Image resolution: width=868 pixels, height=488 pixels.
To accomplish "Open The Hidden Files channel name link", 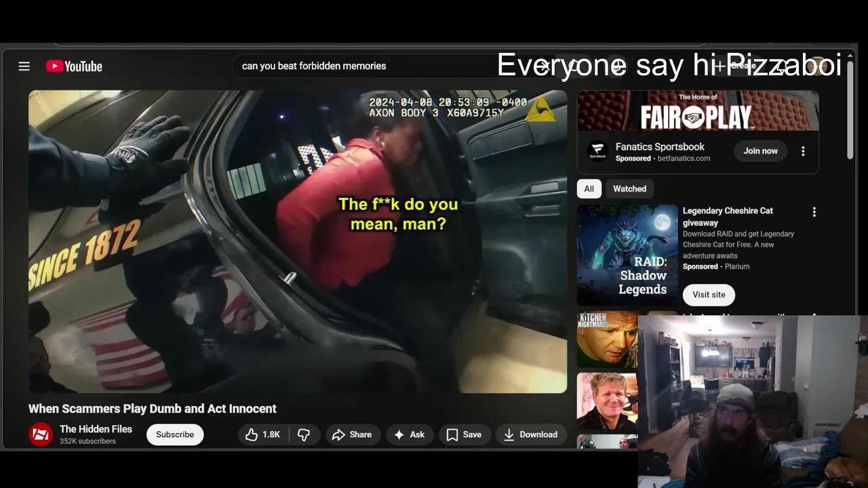I will pyautogui.click(x=96, y=429).
